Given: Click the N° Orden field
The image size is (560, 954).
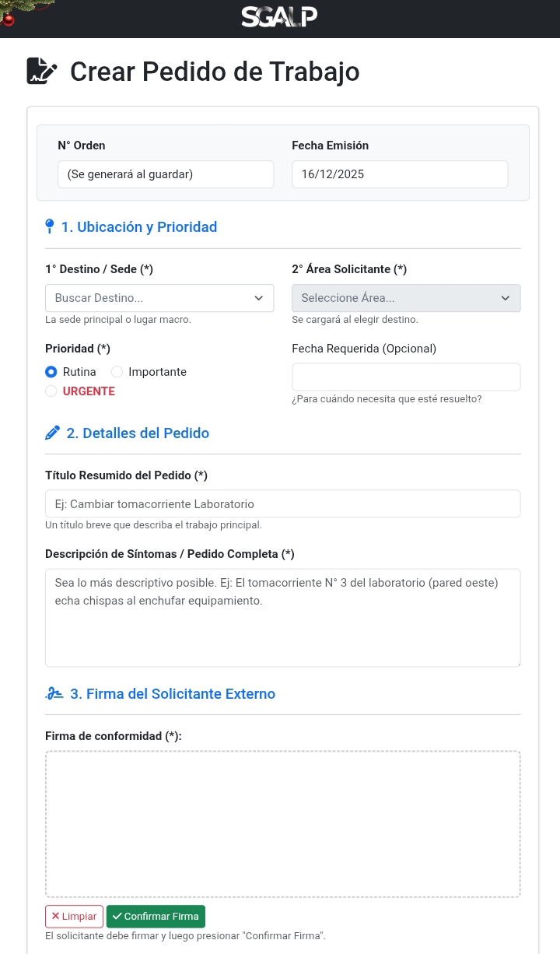Looking at the screenshot, I should [x=166, y=174].
